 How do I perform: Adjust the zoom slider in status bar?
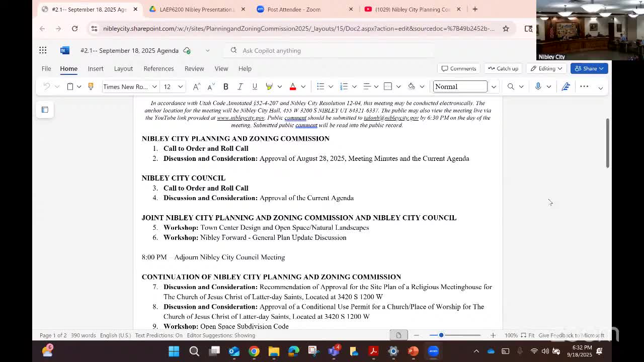coord(441,335)
